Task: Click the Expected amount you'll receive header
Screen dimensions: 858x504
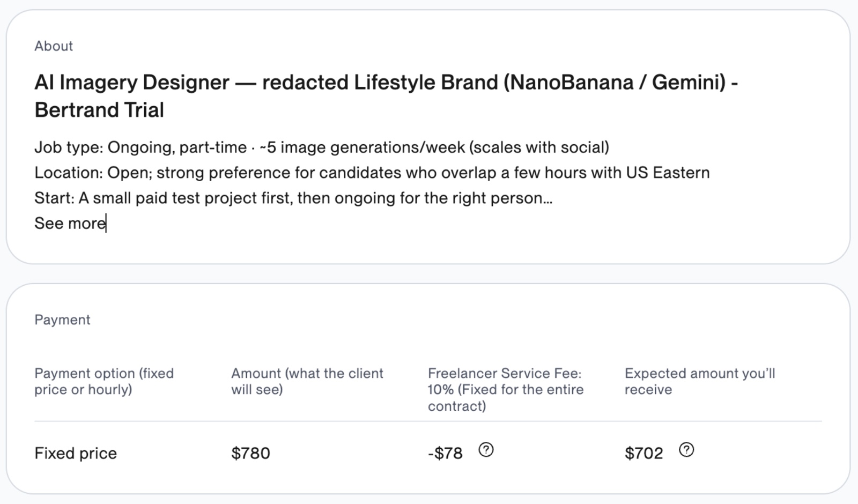Action: [x=700, y=381]
